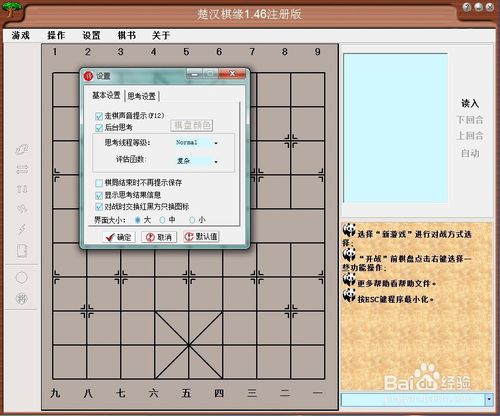The image size is (500, 416).
Task: Close the 设置 dialog
Action: pos(233,74)
